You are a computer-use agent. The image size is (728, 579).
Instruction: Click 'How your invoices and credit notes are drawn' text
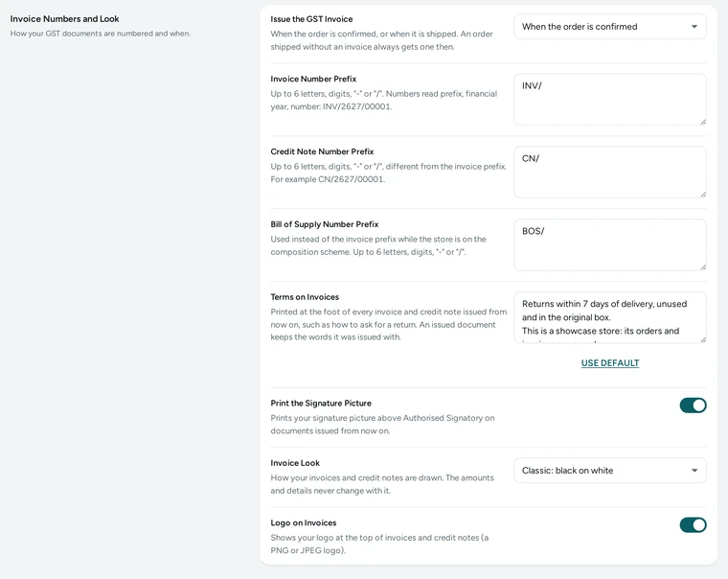(x=382, y=484)
